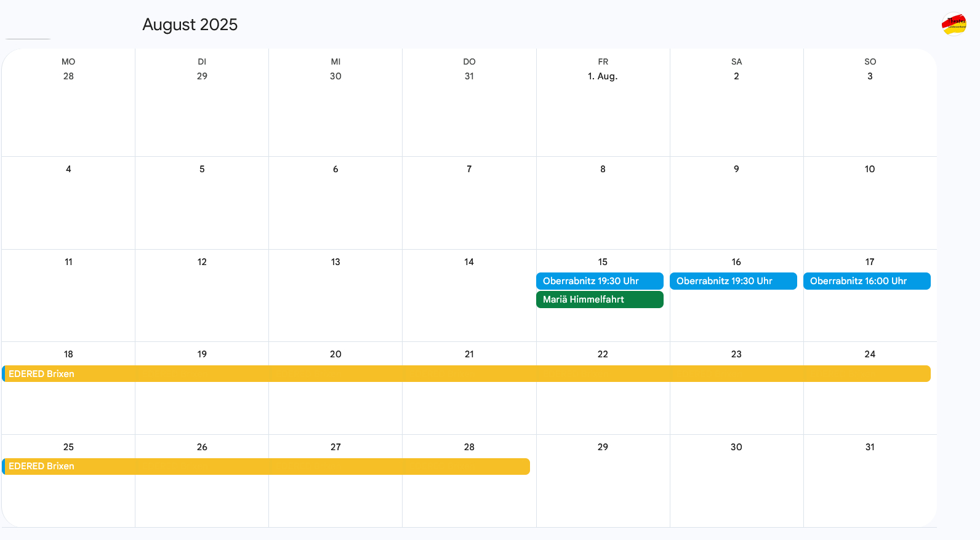The height and width of the screenshot is (540, 980).
Task: Select the date 25
Action: point(68,447)
